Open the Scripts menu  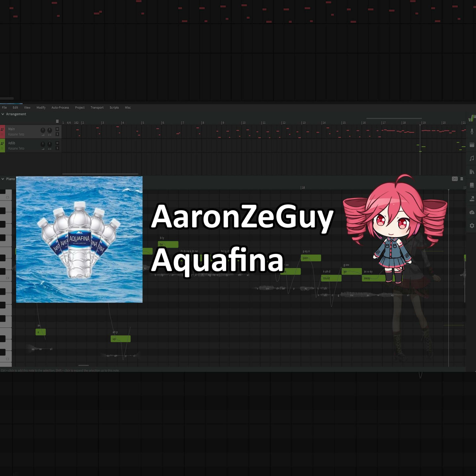[114, 107]
